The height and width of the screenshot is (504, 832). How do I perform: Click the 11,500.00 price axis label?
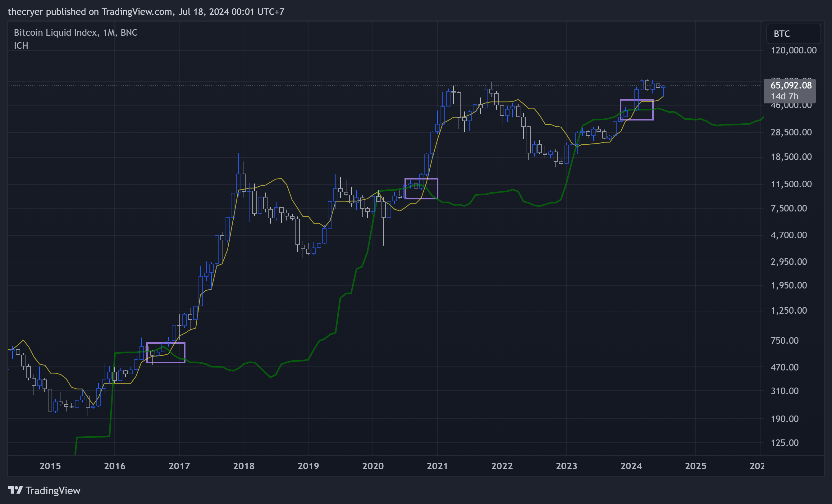coord(791,184)
